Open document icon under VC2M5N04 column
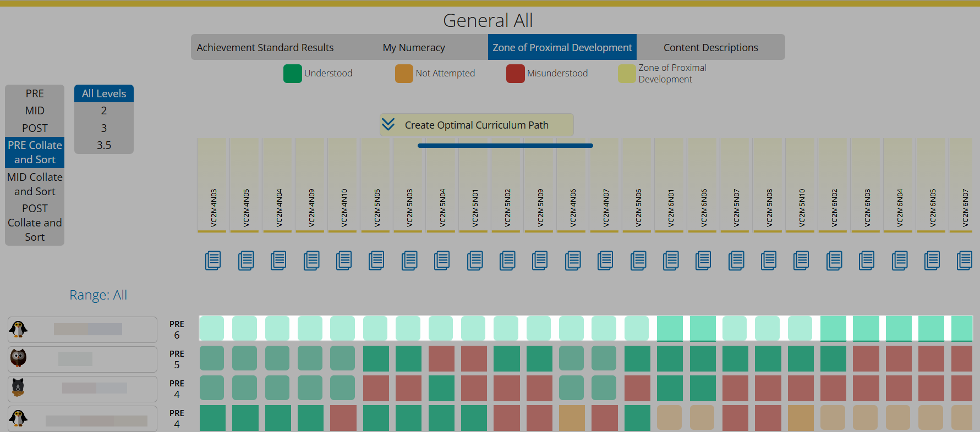The height and width of the screenshot is (432, 980). (442, 260)
